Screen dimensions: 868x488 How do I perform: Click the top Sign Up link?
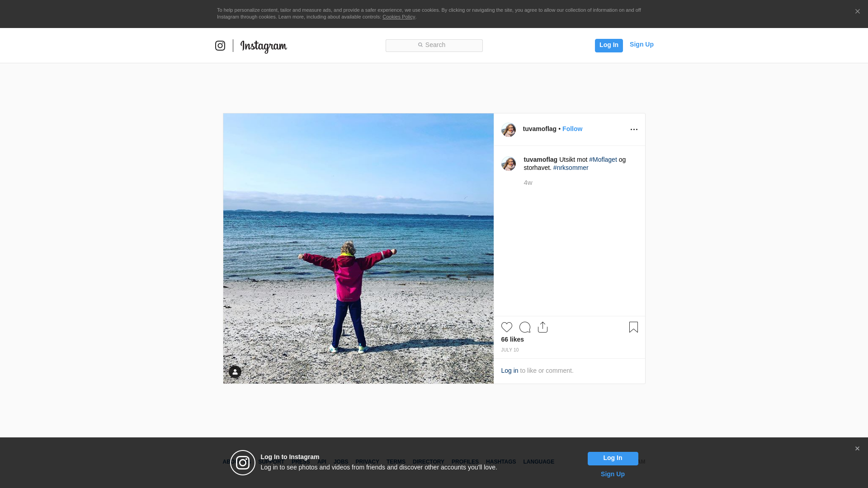(x=641, y=44)
